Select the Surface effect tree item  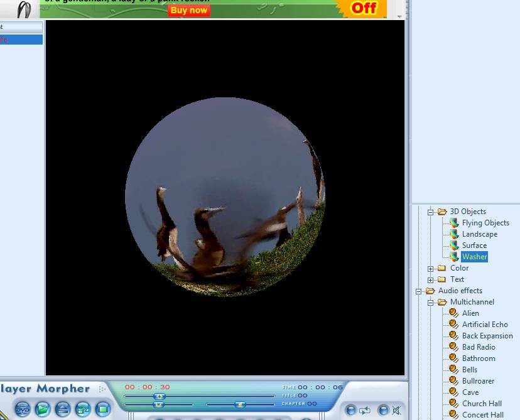(x=474, y=245)
